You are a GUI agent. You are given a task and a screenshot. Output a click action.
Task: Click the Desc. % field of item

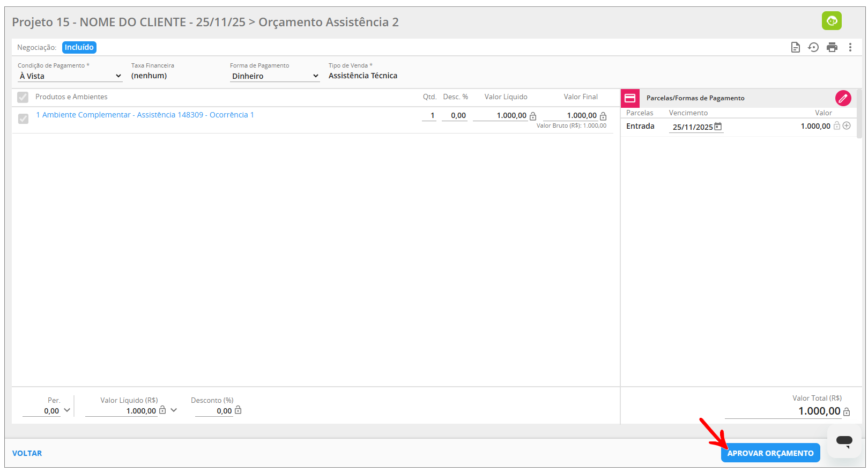(455, 115)
